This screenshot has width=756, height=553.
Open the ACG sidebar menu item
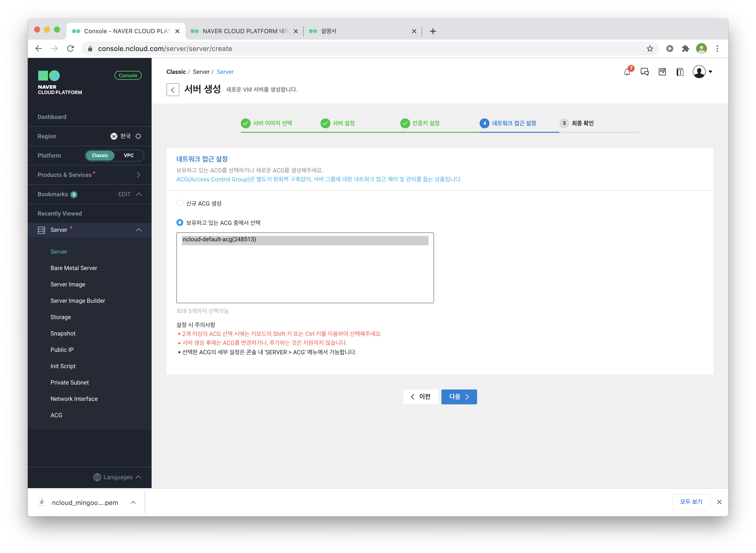tap(56, 415)
